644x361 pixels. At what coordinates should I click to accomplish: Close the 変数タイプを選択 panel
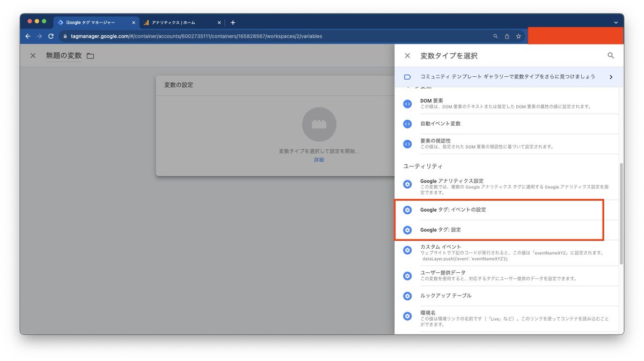point(407,55)
